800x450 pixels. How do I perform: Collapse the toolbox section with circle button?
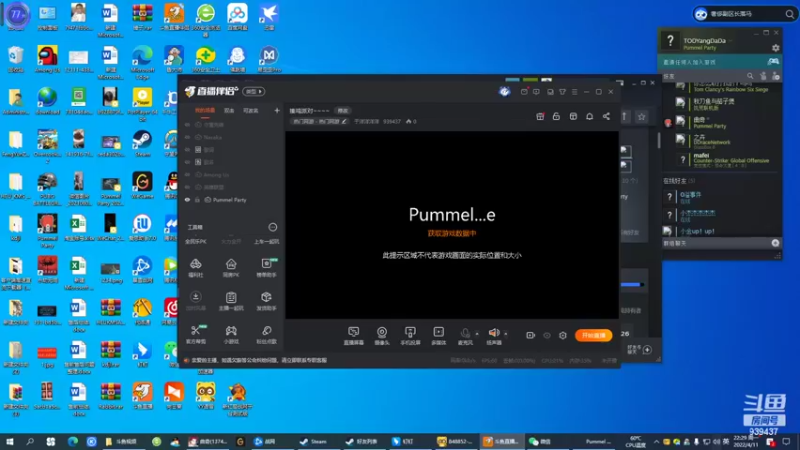(273, 227)
